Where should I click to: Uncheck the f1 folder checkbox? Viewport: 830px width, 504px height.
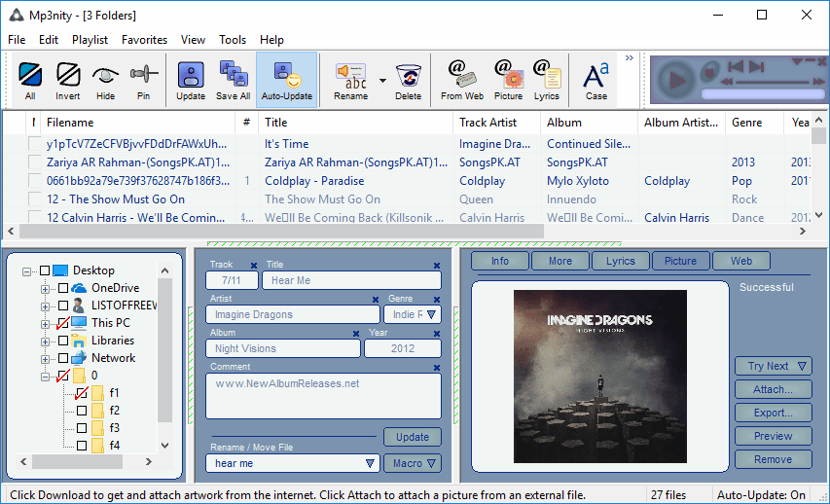point(82,393)
